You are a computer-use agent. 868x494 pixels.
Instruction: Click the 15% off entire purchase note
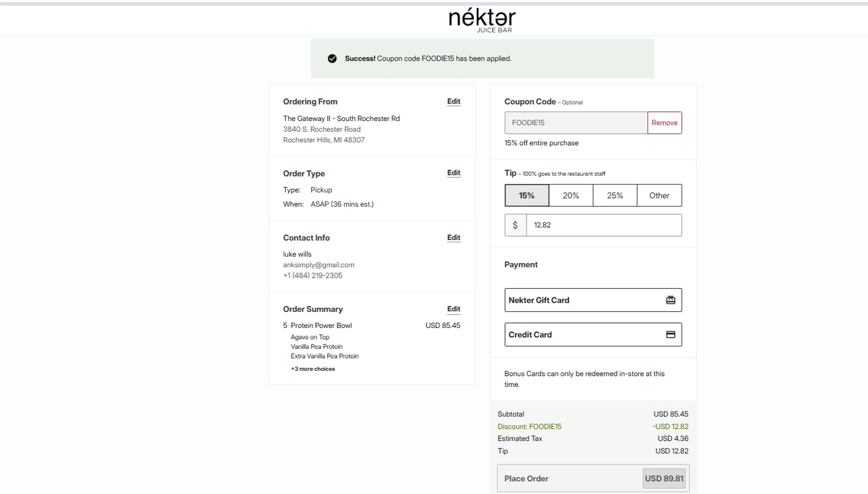click(541, 143)
